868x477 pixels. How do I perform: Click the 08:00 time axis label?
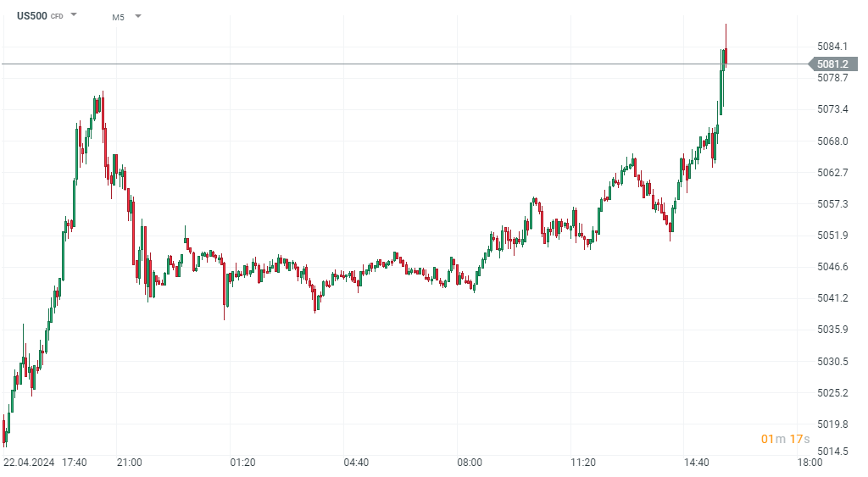(470, 463)
